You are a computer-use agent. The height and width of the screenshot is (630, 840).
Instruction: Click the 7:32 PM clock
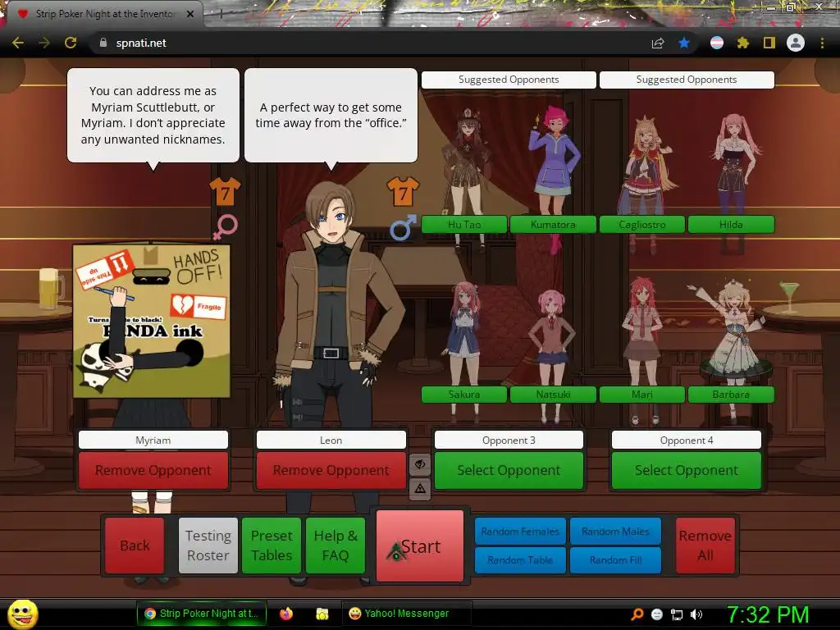click(768, 614)
